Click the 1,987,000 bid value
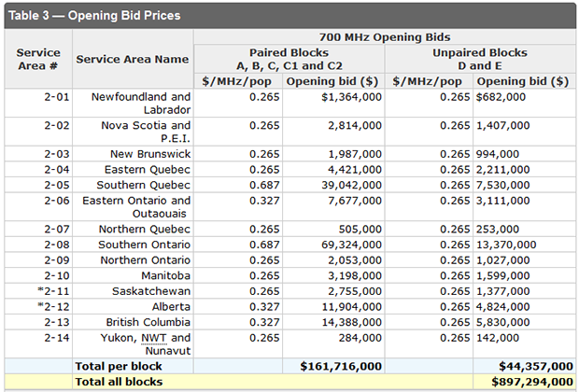The height and width of the screenshot is (392, 579). [355, 154]
